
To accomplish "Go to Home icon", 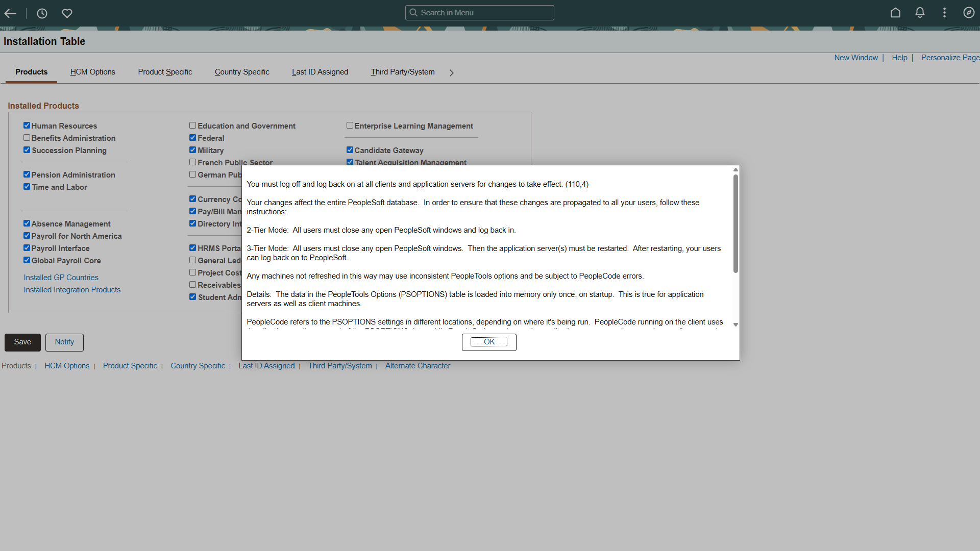I will [x=895, y=13].
